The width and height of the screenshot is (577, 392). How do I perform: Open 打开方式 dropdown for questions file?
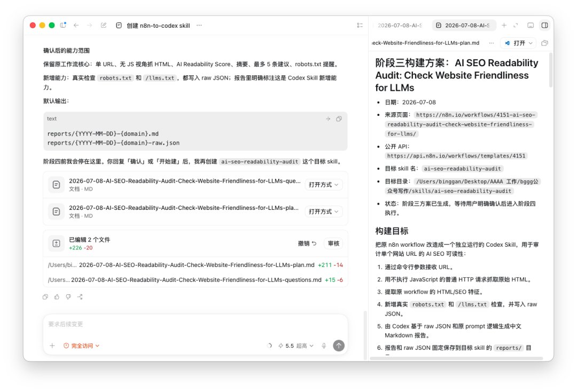pyautogui.click(x=323, y=185)
